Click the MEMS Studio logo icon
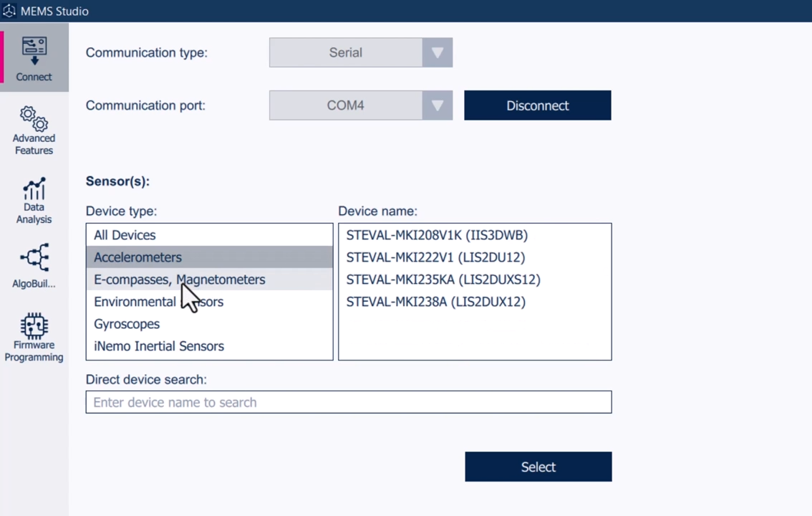 click(10, 11)
